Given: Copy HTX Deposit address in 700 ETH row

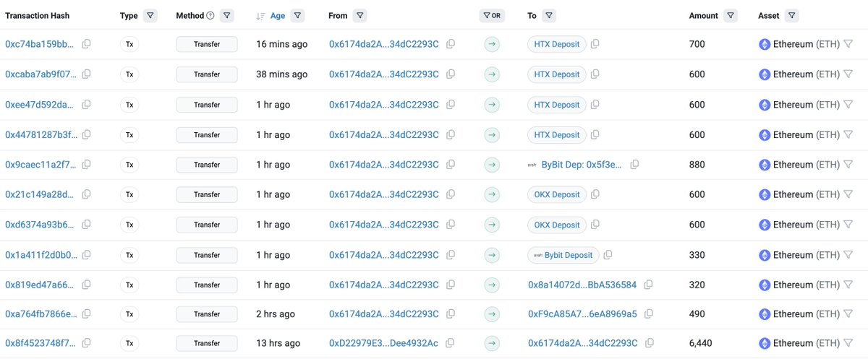Looking at the screenshot, I should (595, 44).
